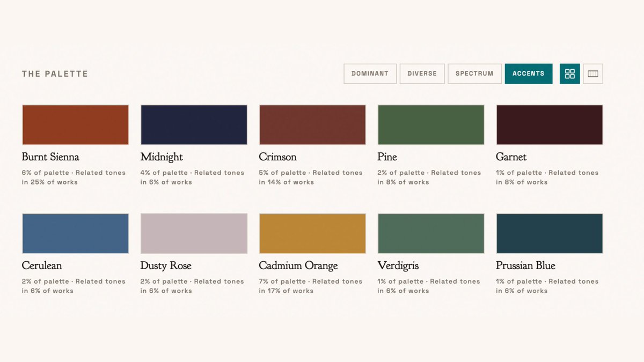Screen dimensions: 644x362
Task: Click "4% of palette" under Midnight
Action: pyautogui.click(x=164, y=173)
